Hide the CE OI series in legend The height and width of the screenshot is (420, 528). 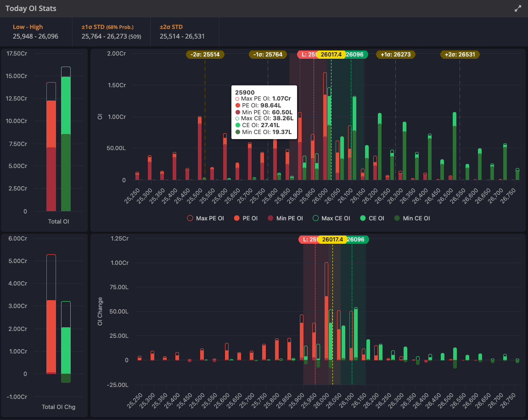coord(372,218)
